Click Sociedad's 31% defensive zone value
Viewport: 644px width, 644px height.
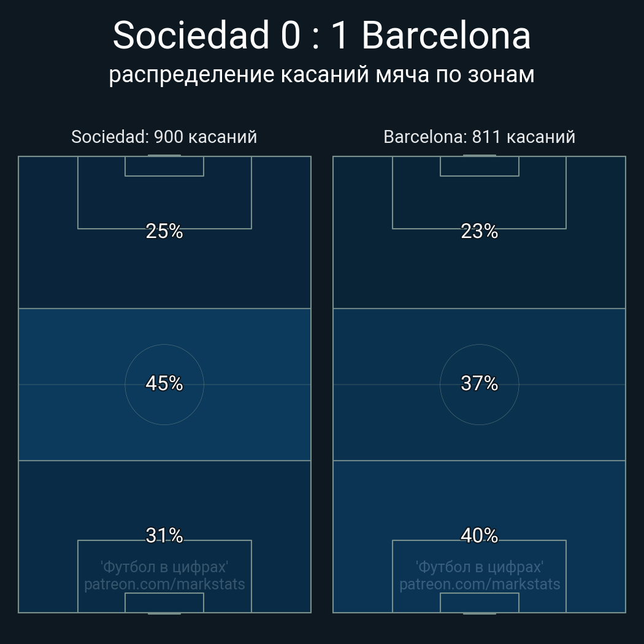pos(164,535)
